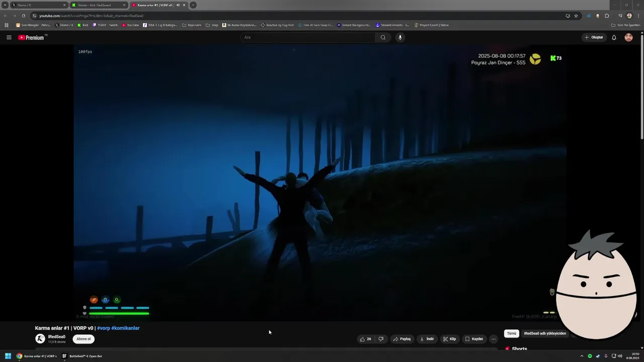Viewport: 644px width, 362px height.
Task: Expand the tab search dropdown arrow
Action: [5, 5]
